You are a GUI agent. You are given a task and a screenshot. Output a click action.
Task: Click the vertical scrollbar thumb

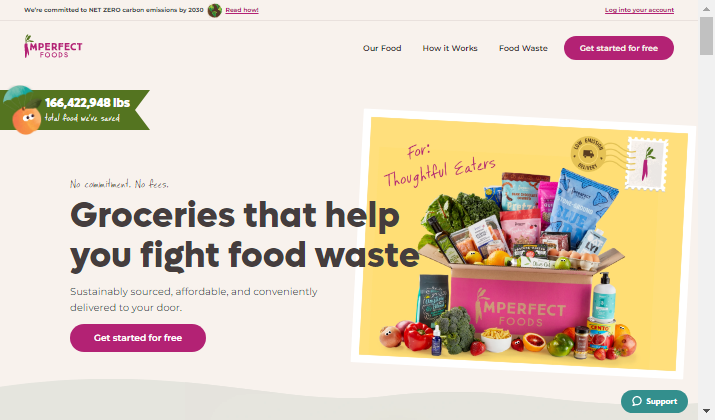click(706, 36)
